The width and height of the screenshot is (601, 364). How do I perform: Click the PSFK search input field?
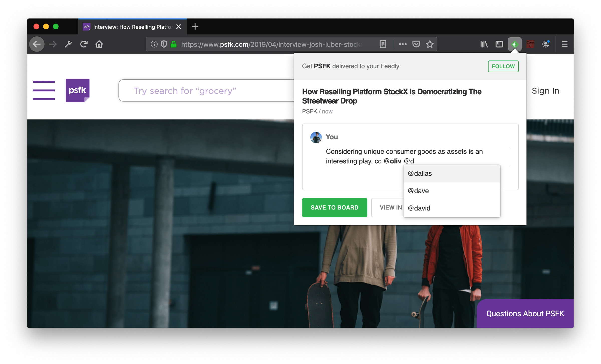click(x=205, y=91)
